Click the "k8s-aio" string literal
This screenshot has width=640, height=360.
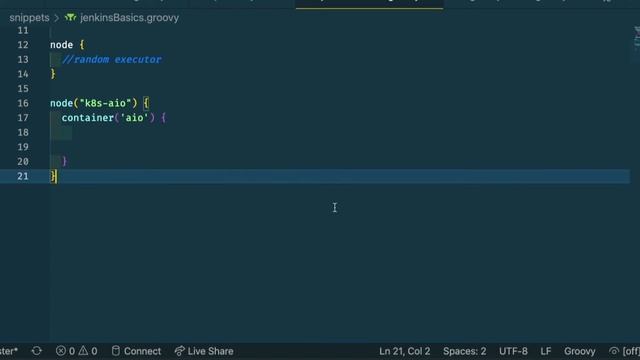point(105,103)
